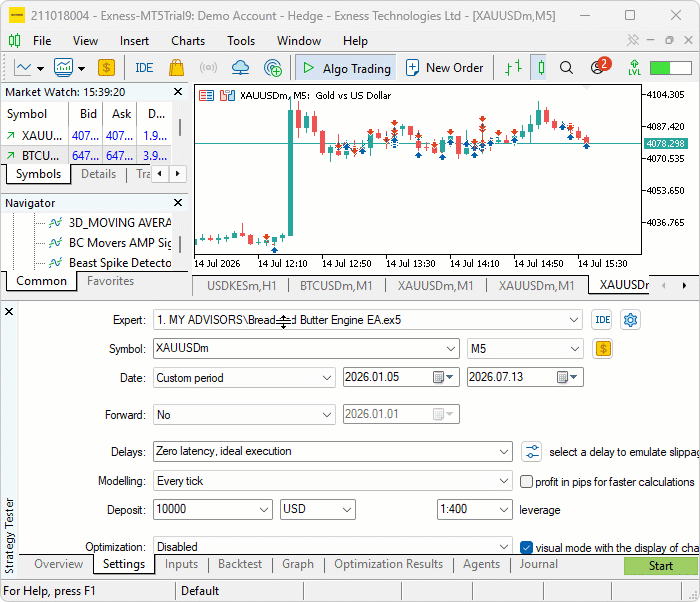Open start date calendar picker
This screenshot has width=700, height=602.
443,377
